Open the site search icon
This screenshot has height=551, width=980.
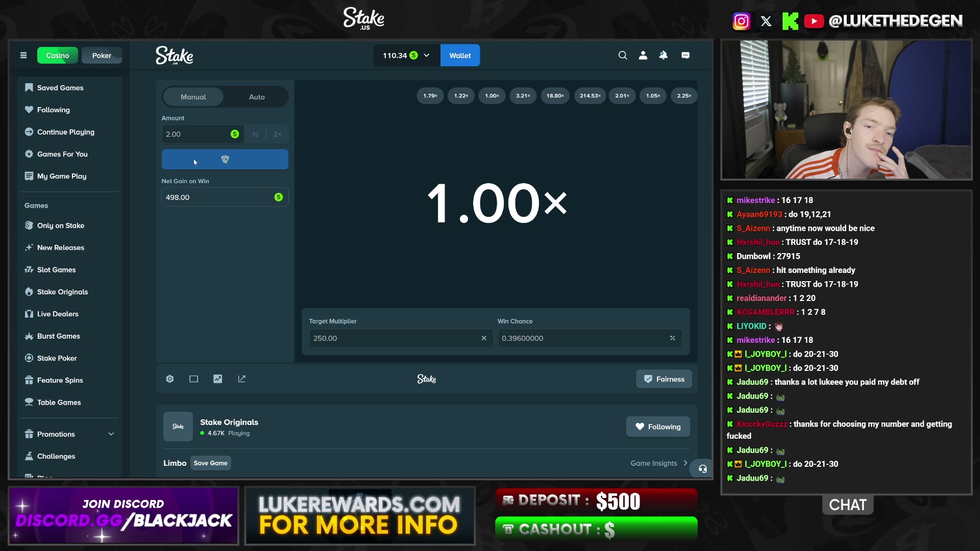click(x=623, y=56)
